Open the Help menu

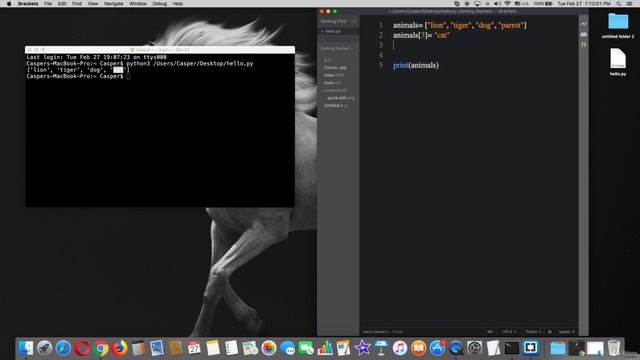(178, 4)
